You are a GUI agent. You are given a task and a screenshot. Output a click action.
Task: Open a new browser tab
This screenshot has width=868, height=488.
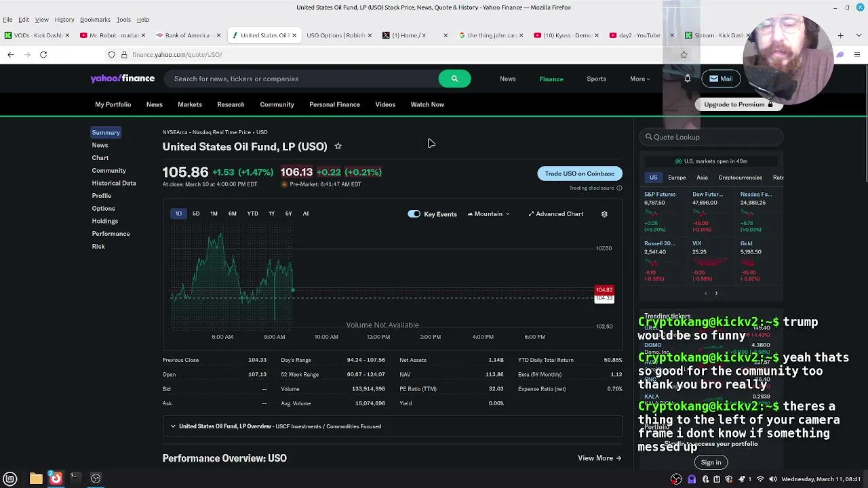[x=840, y=35]
